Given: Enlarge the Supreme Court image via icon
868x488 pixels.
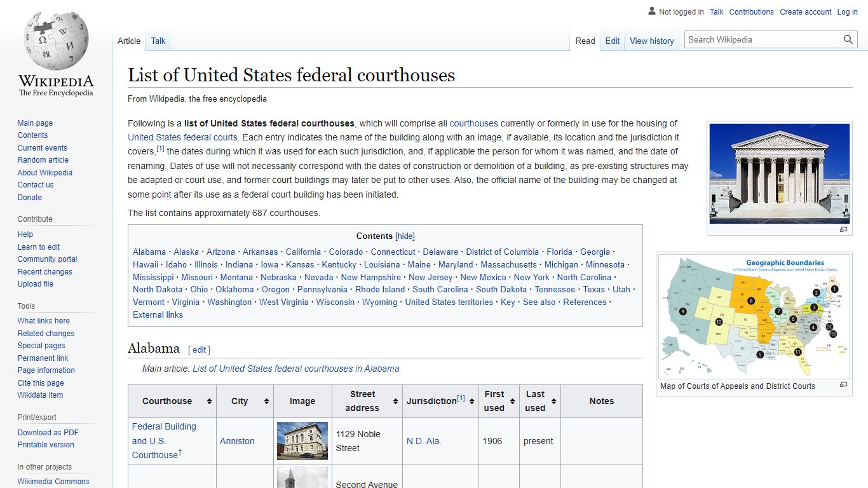Looking at the screenshot, I should [843, 229].
